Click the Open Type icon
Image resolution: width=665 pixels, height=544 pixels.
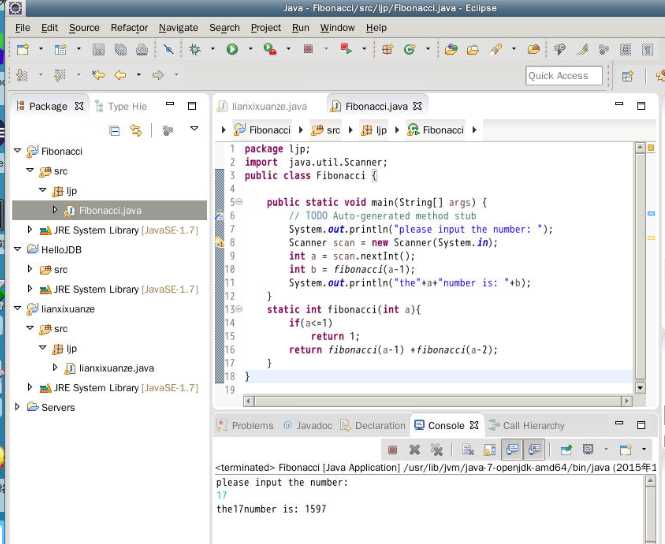pos(451,50)
